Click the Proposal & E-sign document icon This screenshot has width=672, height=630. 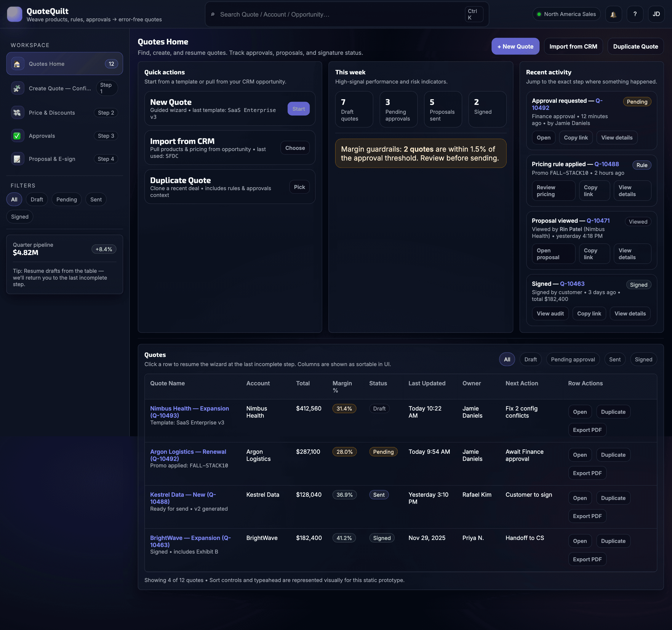[x=17, y=159]
